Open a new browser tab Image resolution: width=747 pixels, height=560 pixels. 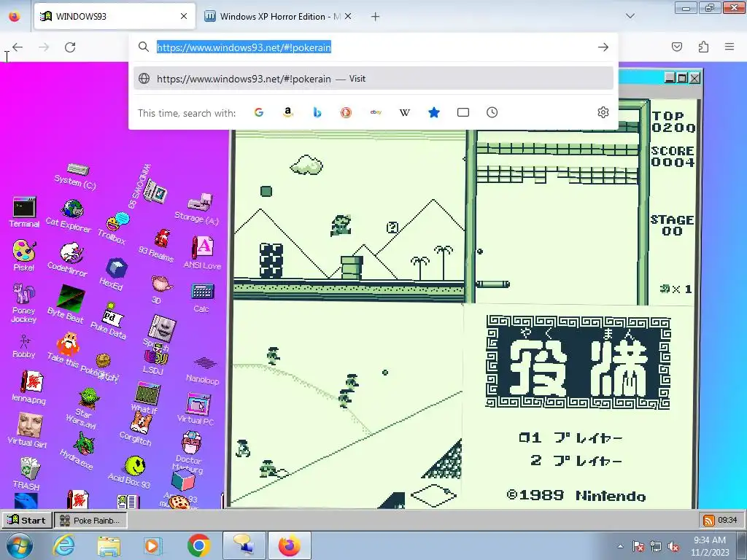(x=376, y=17)
